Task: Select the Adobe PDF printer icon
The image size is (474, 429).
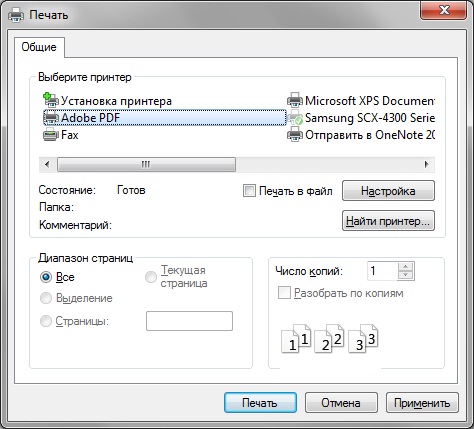Action: point(51,118)
